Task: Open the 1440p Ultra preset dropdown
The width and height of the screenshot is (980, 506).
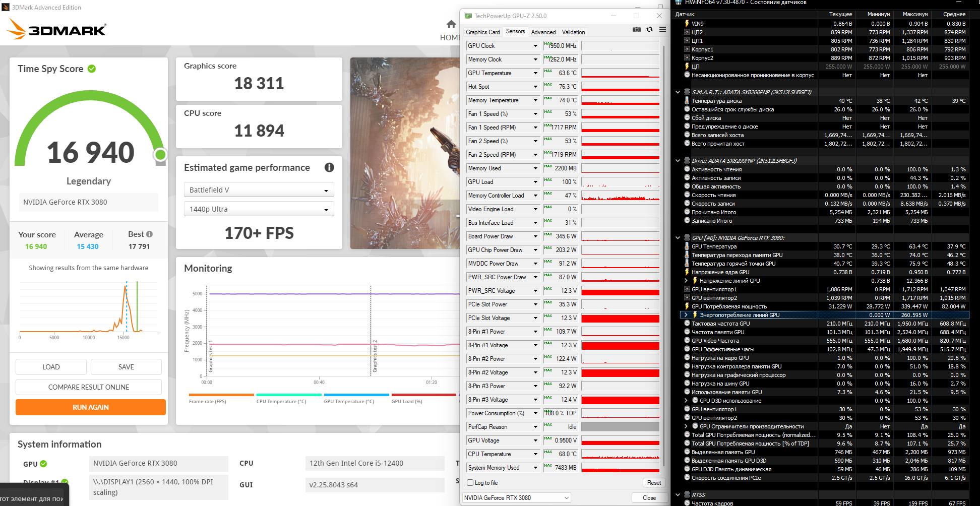Action: coord(259,209)
